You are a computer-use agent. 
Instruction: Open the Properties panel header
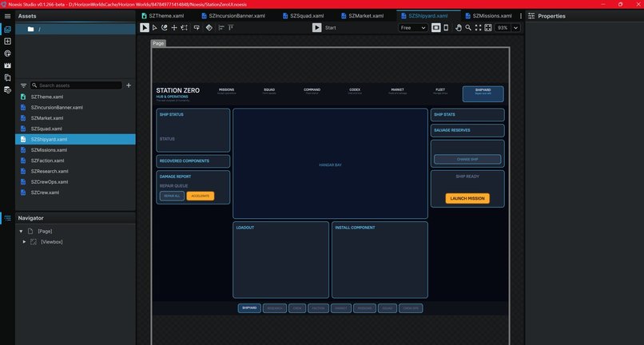(x=551, y=16)
